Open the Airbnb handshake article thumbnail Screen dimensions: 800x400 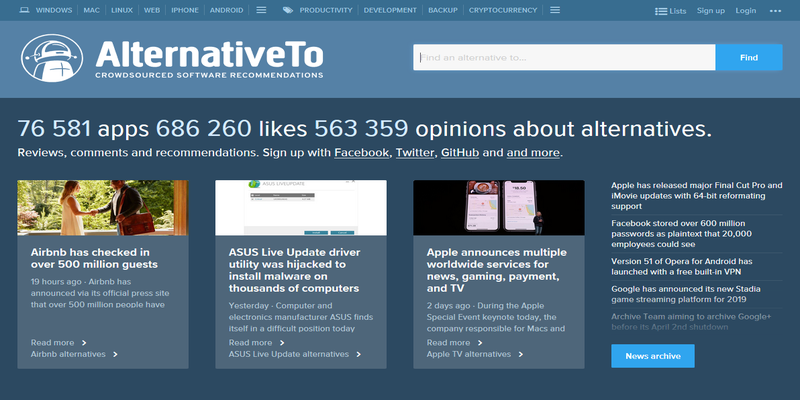103,208
